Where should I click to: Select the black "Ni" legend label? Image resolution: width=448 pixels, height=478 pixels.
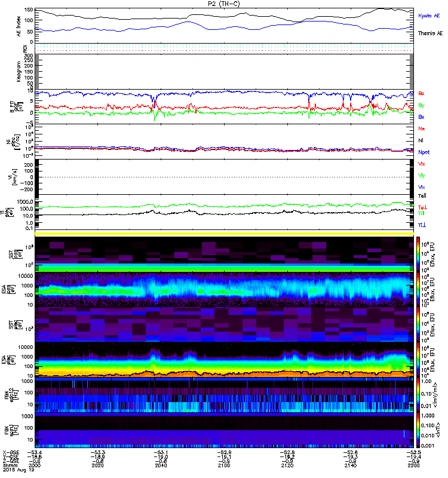tap(421, 140)
